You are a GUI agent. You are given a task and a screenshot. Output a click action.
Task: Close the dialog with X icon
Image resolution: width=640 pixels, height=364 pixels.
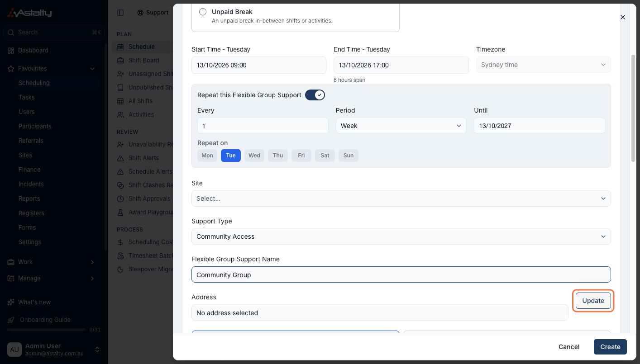[x=623, y=17]
